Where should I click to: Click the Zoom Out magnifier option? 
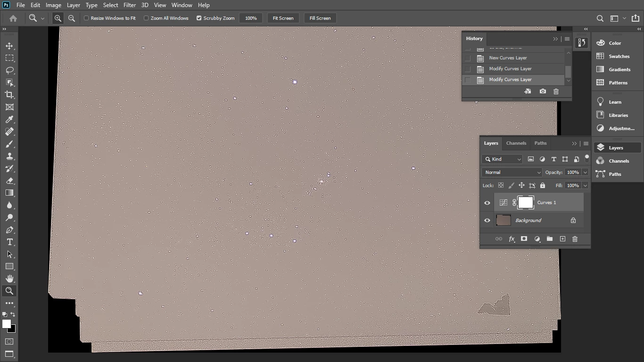[x=72, y=18]
